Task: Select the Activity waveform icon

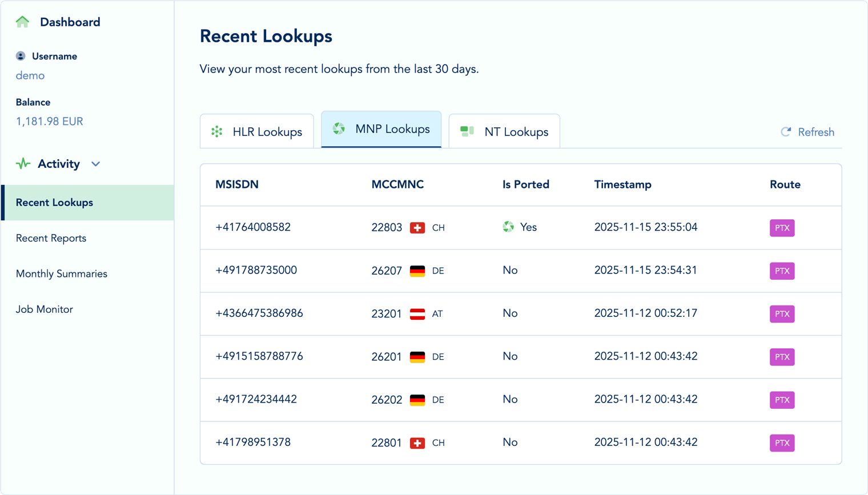Action: 22,163
